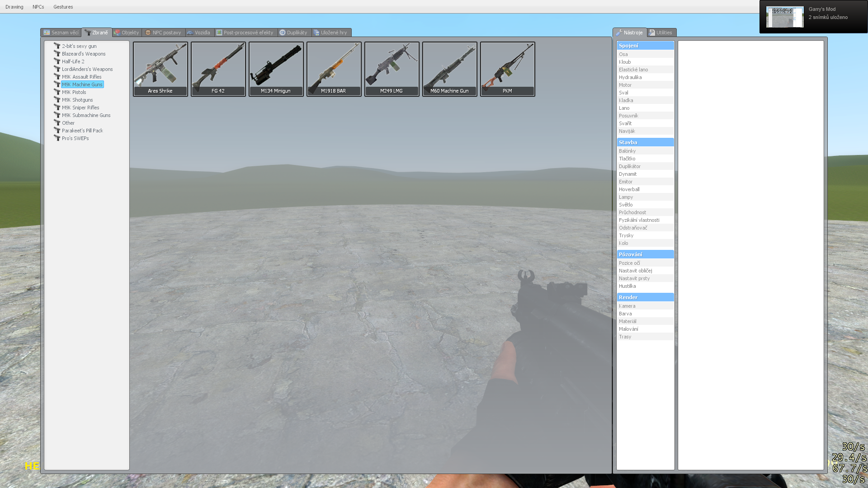Screen dimensions: 868x488
Task: Open the NPCs menu
Action: click(x=38, y=7)
